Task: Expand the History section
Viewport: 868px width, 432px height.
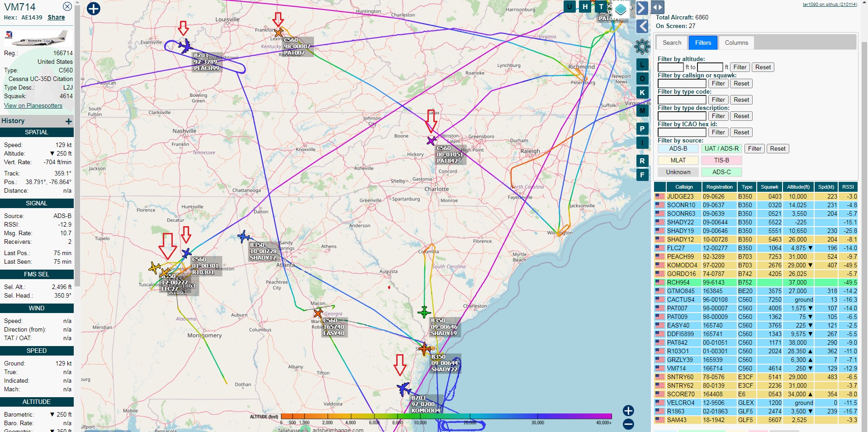Action: pyautogui.click(x=68, y=121)
